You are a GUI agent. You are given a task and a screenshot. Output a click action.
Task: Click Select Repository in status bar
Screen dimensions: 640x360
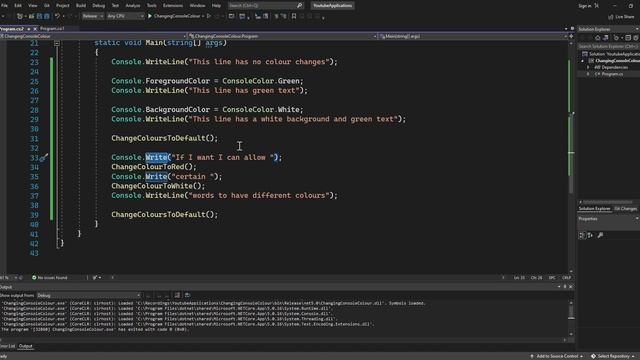(613, 356)
